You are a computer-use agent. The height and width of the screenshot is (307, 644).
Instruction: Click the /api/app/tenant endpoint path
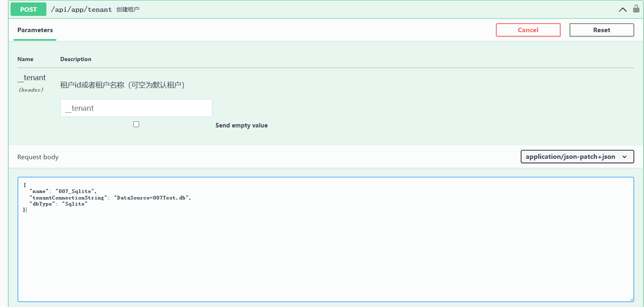[81, 9]
